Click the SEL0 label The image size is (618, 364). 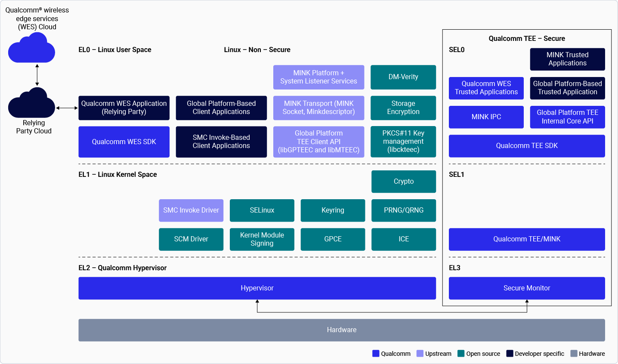pyautogui.click(x=457, y=50)
